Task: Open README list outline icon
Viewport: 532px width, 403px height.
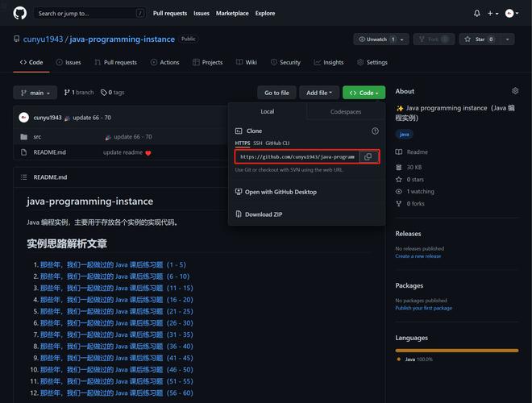Action: [23, 177]
